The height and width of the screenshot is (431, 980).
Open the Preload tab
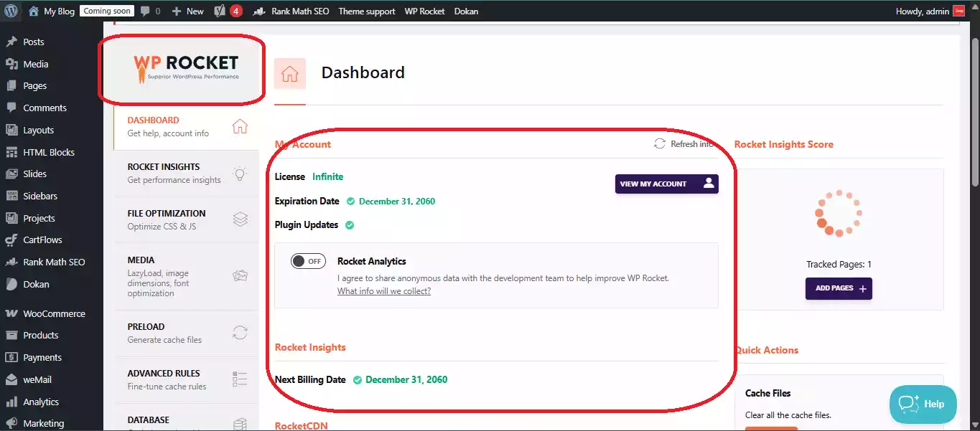[187, 333]
